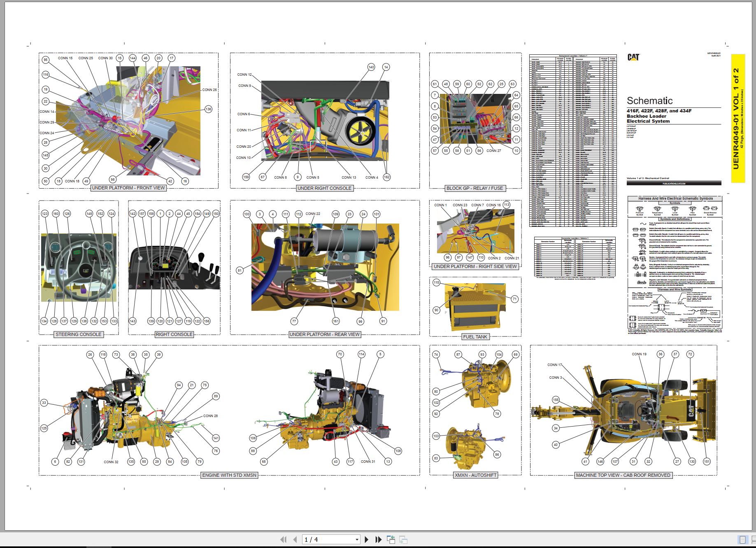756x548 pixels.
Task: Click the Schematic title heading
Action: coord(649,100)
